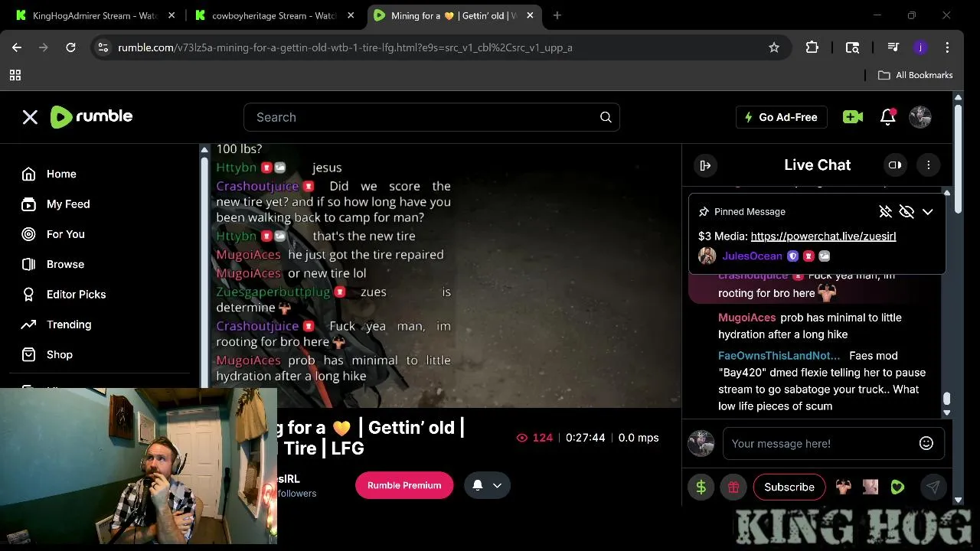Open the FaeOwnsThisLandNot username

(x=779, y=356)
